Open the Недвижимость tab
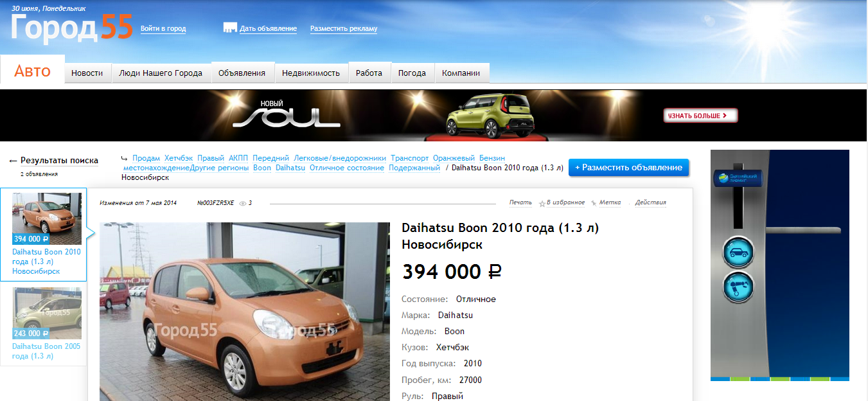This screenshot has height=401, width=868. (311, 73)
